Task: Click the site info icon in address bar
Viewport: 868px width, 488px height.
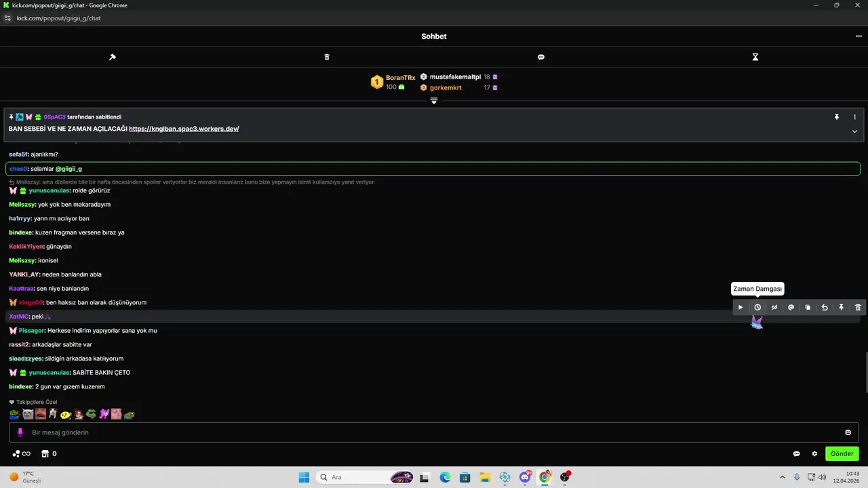Action: [x=8, y=18]
